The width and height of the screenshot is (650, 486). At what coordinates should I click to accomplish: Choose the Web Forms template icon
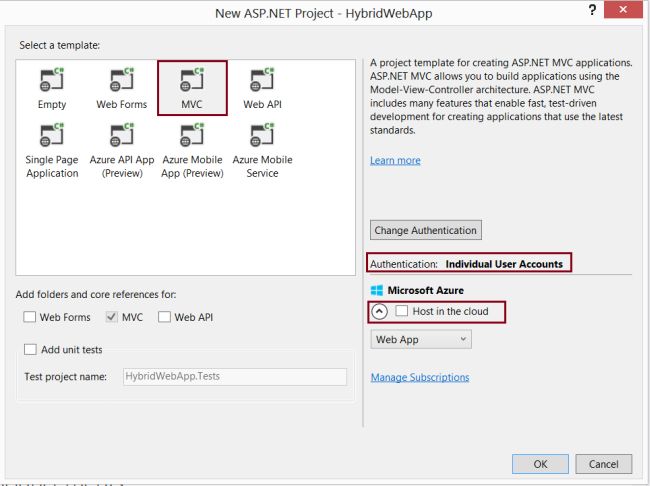[x=122, y=79]
